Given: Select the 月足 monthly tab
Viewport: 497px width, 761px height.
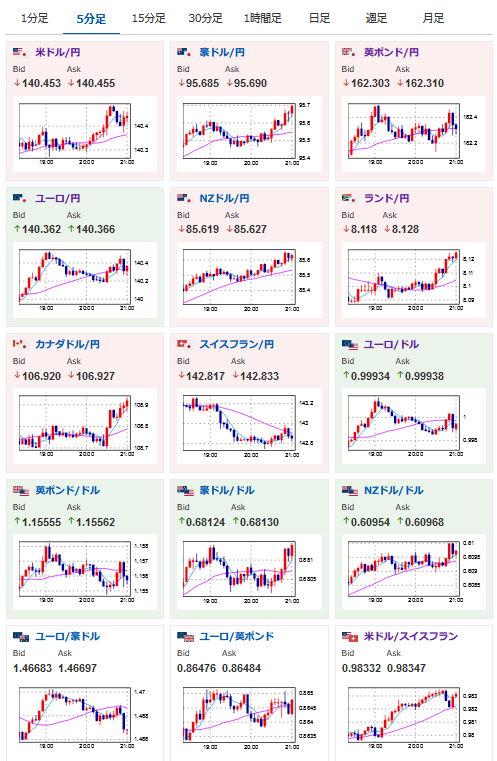Looking at the screenshot, I should pos(433,18).
